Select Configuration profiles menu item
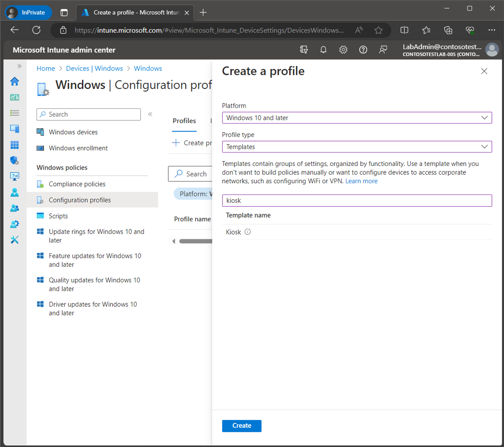Image resolution: width=504 pixels, height=447 pixels. click(x=92, y=200)
